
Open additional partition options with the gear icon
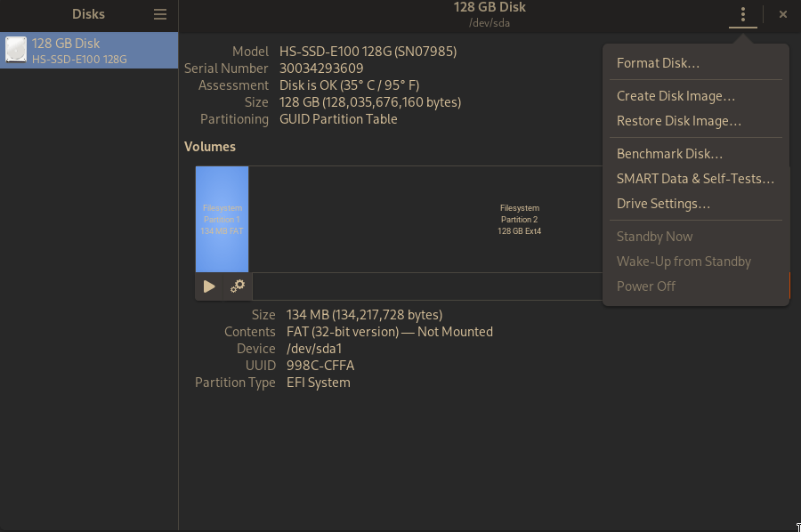237,286
